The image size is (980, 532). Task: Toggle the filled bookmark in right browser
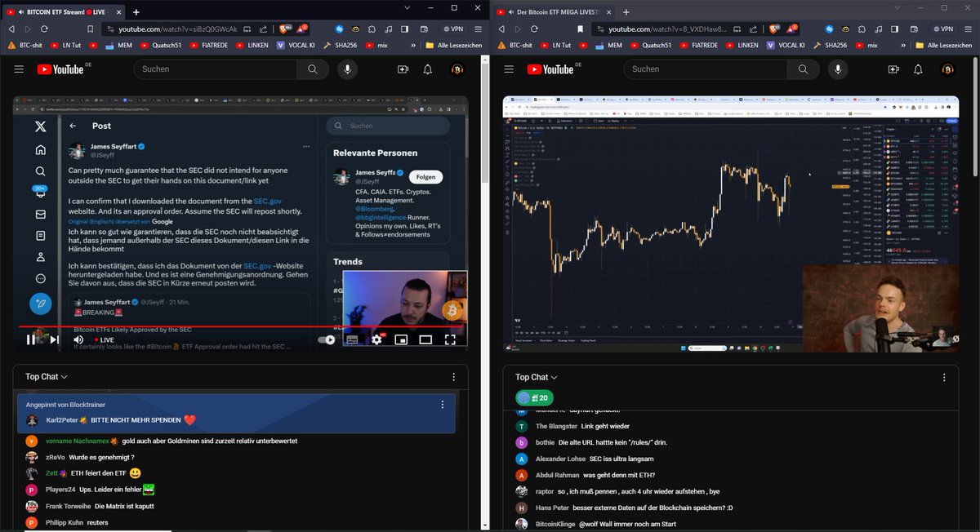click(x=578, y=29)
